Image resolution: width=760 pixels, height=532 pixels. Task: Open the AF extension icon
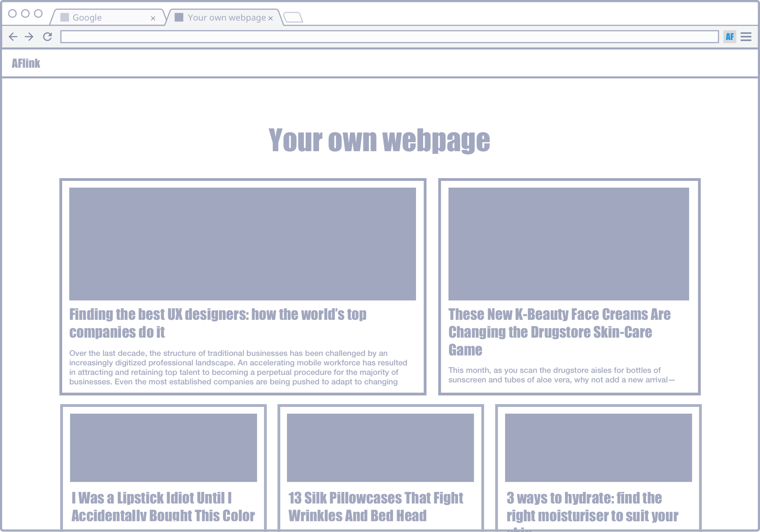coord(730,37)
